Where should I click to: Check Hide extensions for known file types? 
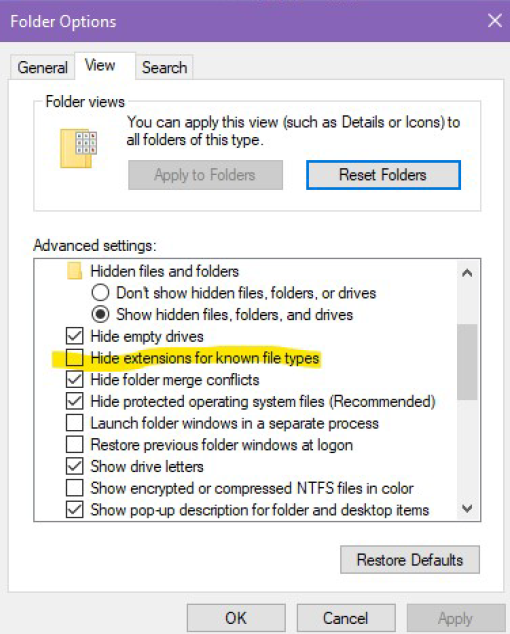pos(75,358)
